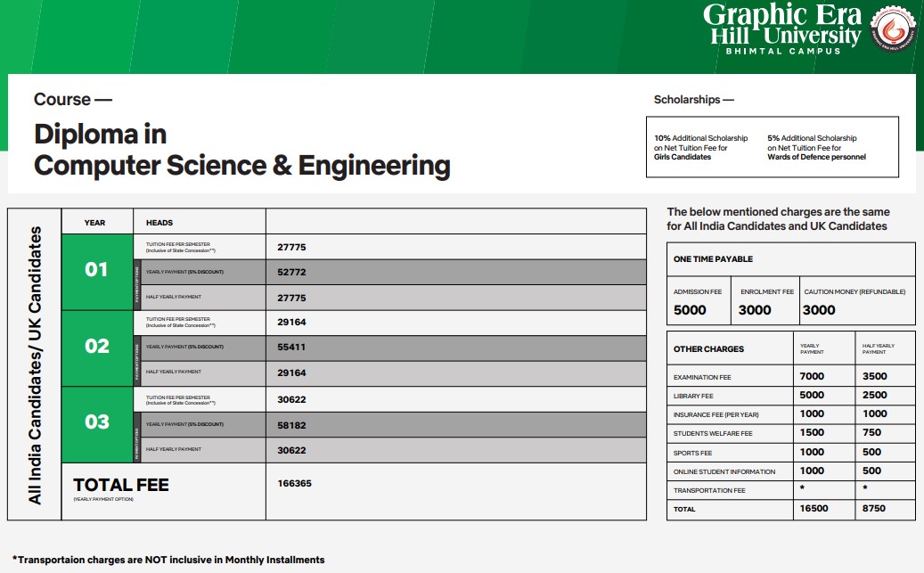The image size is (924, 573).
Task: Select the 10% Additional Scholarship for Girls Candidates text
Action: 700,147
